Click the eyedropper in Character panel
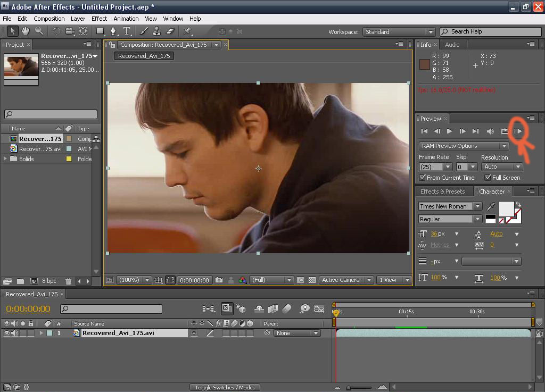This screenshot has height=392, width=545. click(491, 206)
